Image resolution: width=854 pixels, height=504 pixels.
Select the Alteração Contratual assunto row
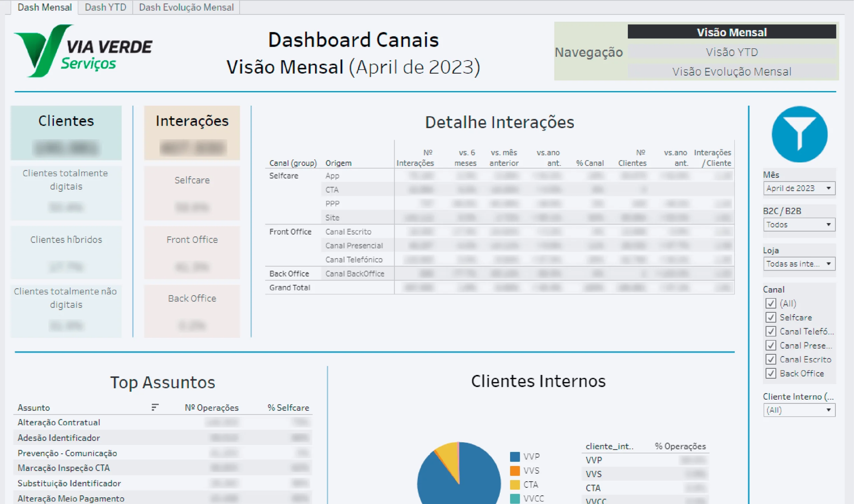pos(163,422)
